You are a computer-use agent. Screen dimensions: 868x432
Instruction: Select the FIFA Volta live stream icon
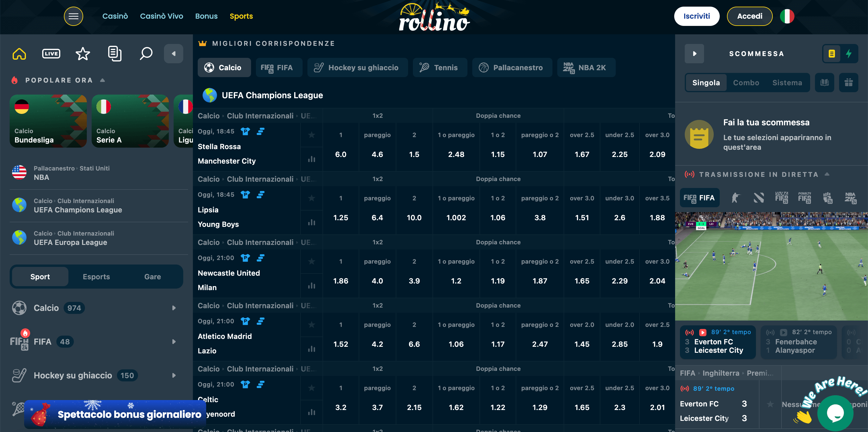(x=782, y=198)
